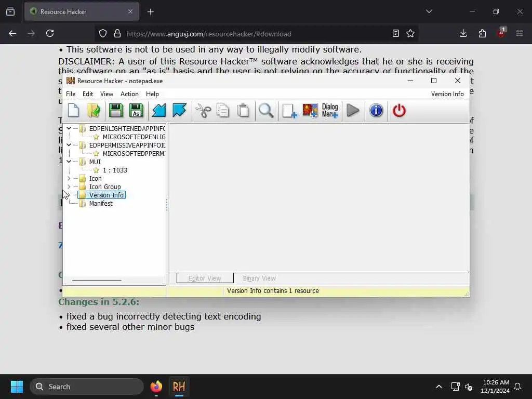
Task: Click the grey Compile play icon
Action: tap(353, 111)
